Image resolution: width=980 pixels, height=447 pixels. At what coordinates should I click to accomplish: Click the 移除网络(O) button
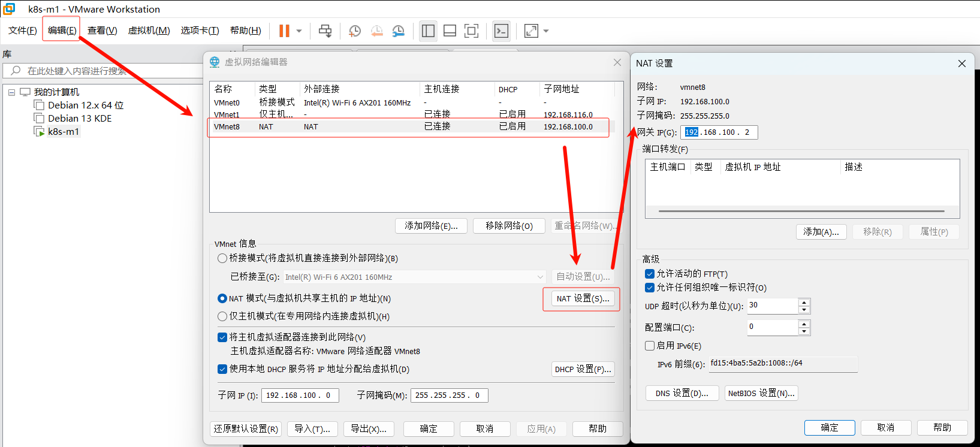coord(509,226)
